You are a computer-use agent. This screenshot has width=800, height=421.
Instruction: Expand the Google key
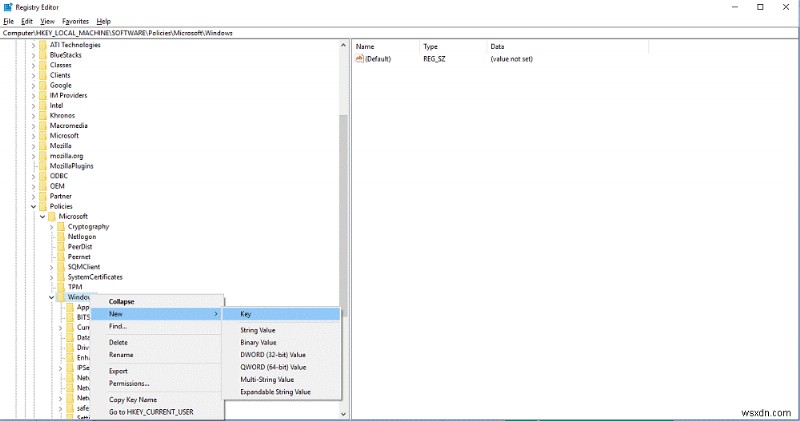click(x=33, y=85)
